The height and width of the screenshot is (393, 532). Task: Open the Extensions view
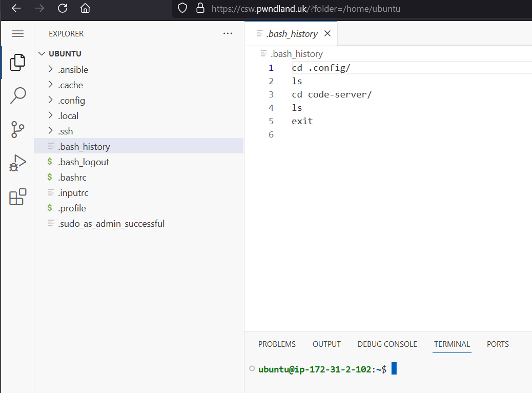click(x=18, y=197)
